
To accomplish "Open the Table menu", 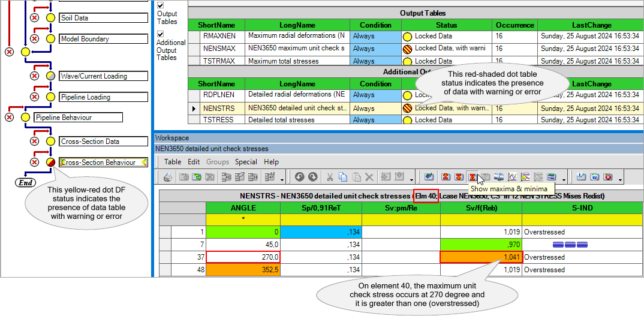I will (x=173, y=162).
